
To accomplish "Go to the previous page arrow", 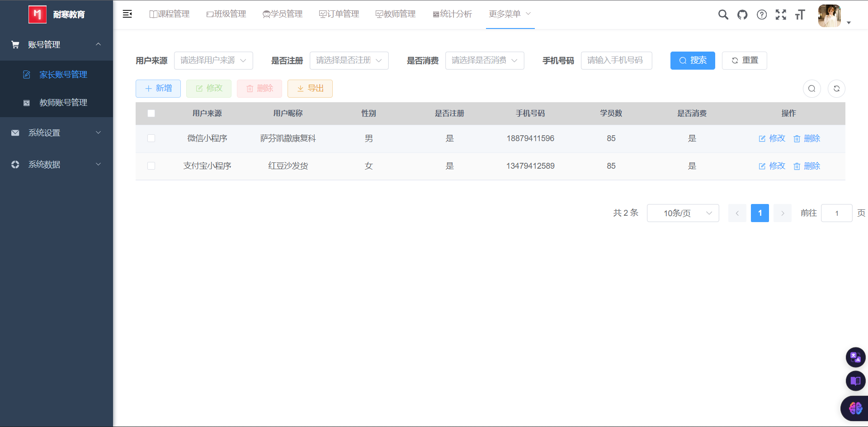I will 737,213.
